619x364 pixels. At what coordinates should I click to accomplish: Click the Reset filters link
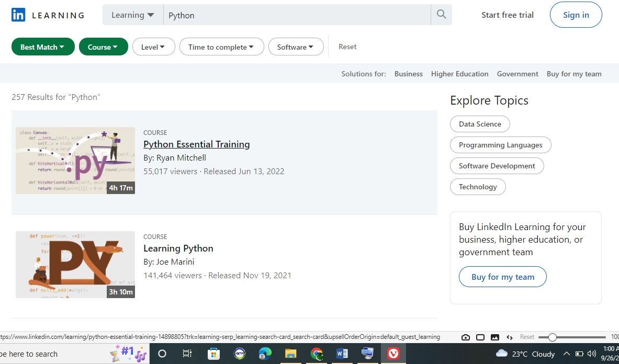347,47
